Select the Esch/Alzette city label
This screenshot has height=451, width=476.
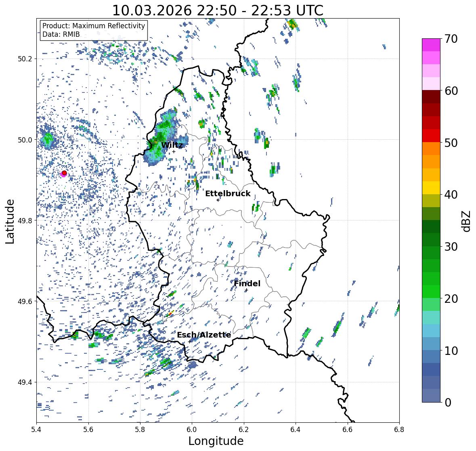pos(204,335)
